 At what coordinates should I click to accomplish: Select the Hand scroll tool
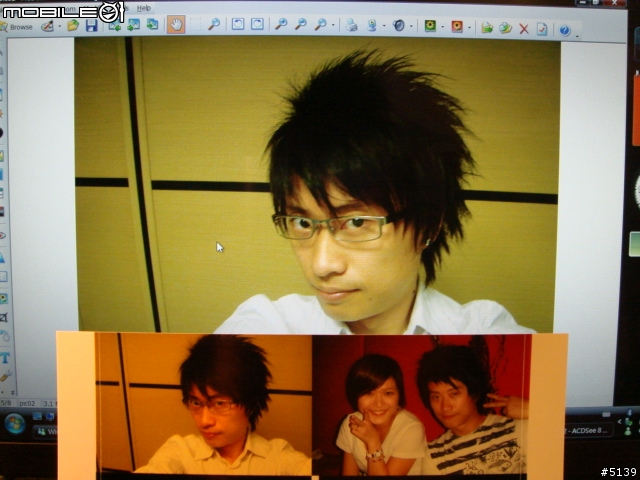176,24
